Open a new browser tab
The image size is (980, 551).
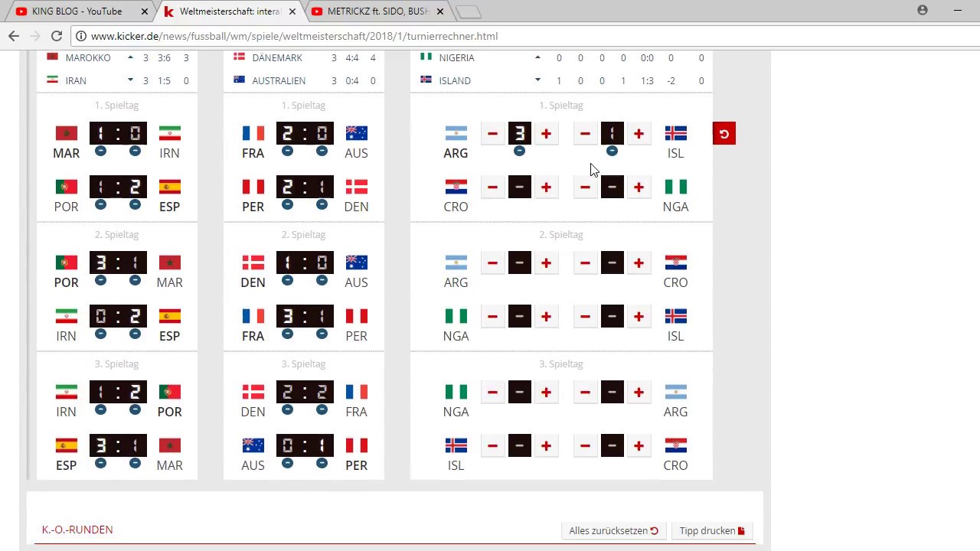click(468, 11)
